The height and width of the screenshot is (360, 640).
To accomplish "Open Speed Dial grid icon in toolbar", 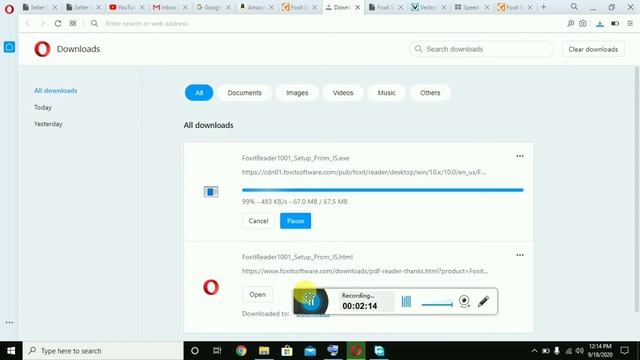I will pyautogui.click(x=73, y=24).
